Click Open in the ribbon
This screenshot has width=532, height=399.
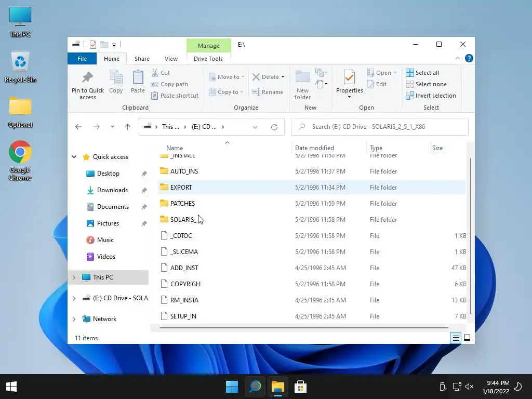click(382, 73)
